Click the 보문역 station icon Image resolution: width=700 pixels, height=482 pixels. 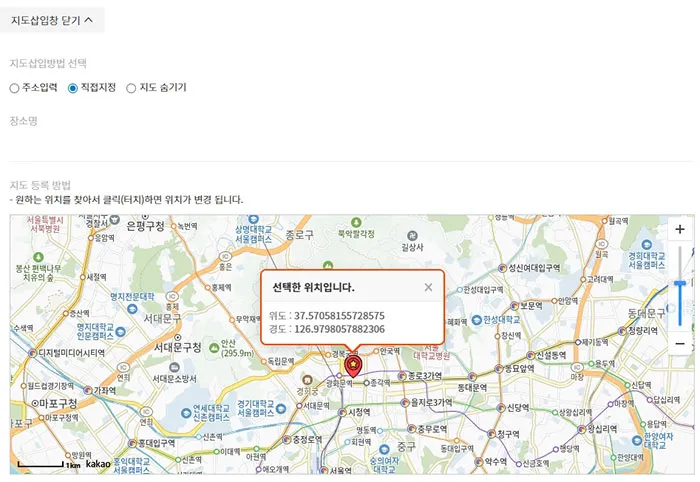coord(514,306)
